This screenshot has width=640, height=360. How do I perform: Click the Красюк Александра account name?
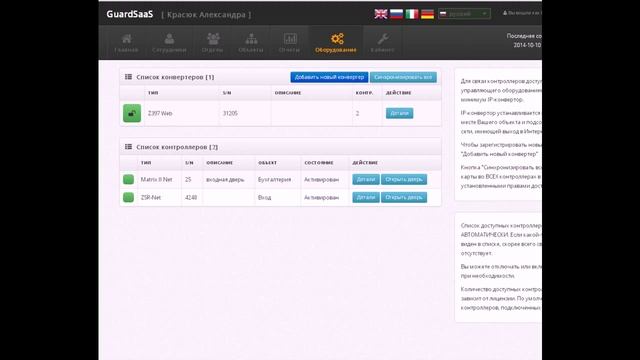pyautogui.click(x=206, y=15)
